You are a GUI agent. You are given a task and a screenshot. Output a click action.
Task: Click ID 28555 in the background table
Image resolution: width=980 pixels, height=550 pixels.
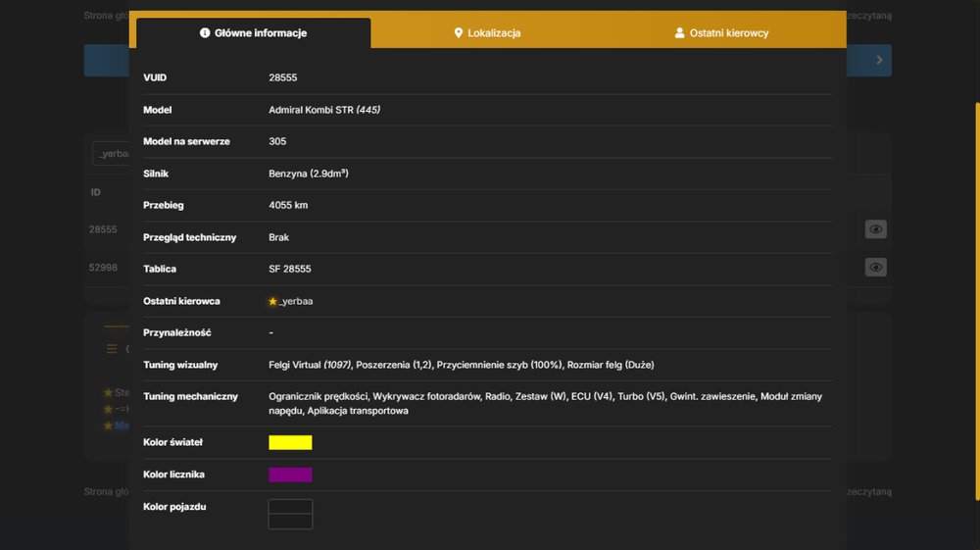click(103, 229)
